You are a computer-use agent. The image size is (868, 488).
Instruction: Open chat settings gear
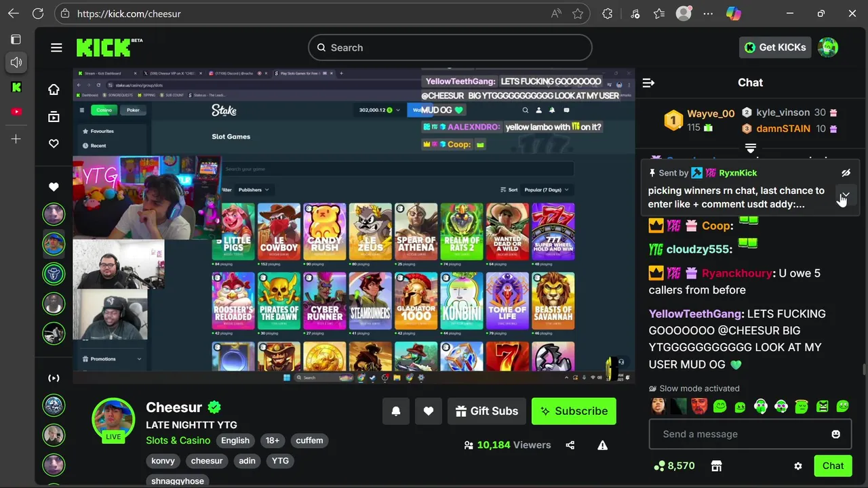pyautogui.click(x=798, y=466)
